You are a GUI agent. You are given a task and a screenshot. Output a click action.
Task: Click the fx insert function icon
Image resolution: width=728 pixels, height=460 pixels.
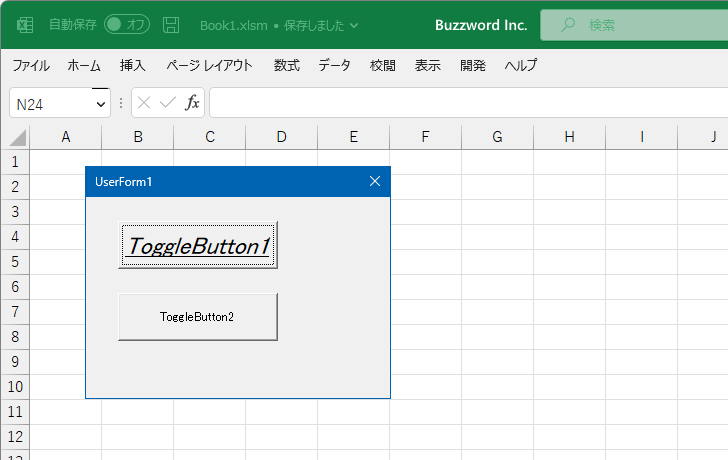click(192, 103)
